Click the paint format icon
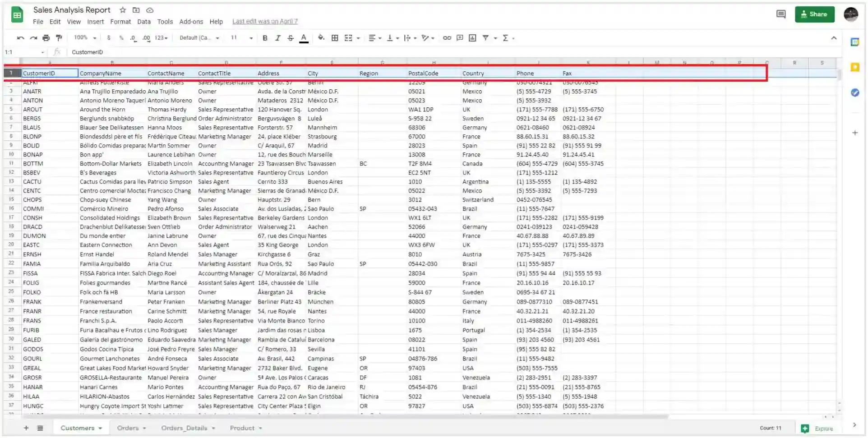This screenshot has width=868, height=438. [x=59, y=38]
